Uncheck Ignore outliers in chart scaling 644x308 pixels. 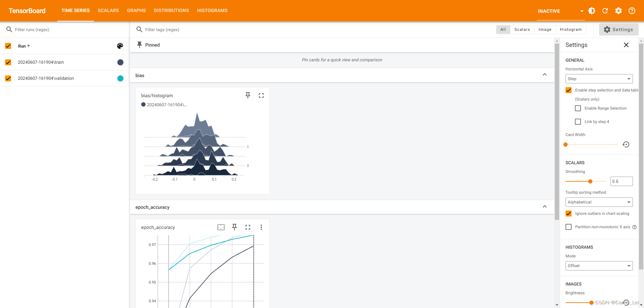pos(569,213)
